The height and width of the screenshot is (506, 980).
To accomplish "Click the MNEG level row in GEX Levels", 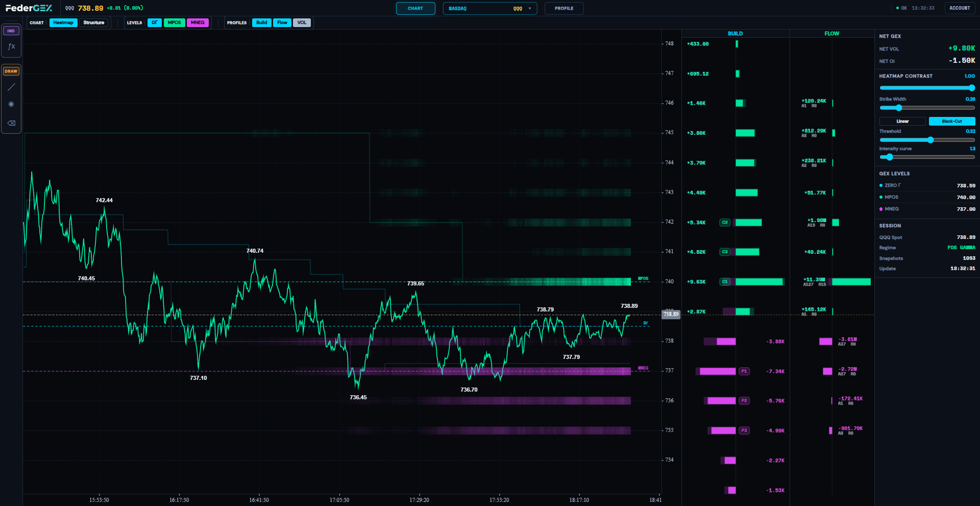I will pos(927,209).
